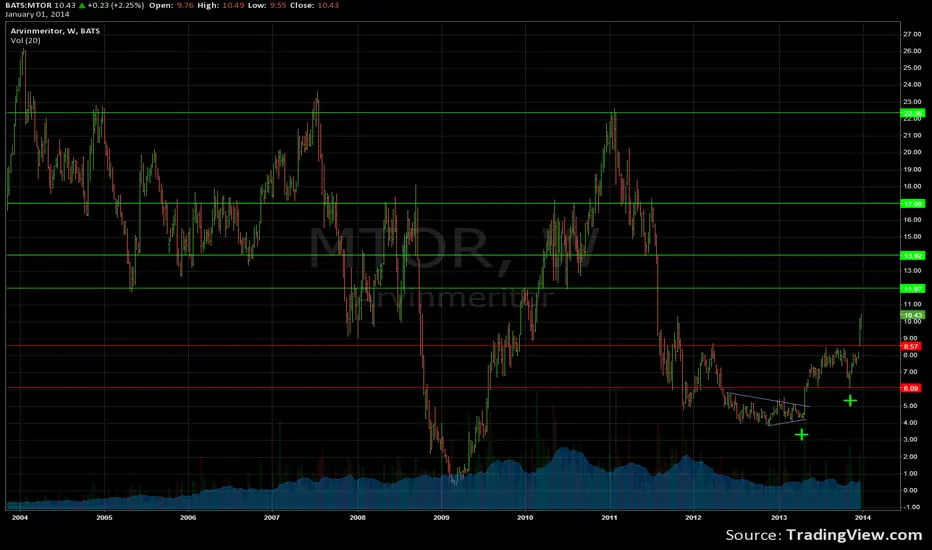Click the 2013 year on time axis
The width and height of the screenshot is (932, 550).
779,517
